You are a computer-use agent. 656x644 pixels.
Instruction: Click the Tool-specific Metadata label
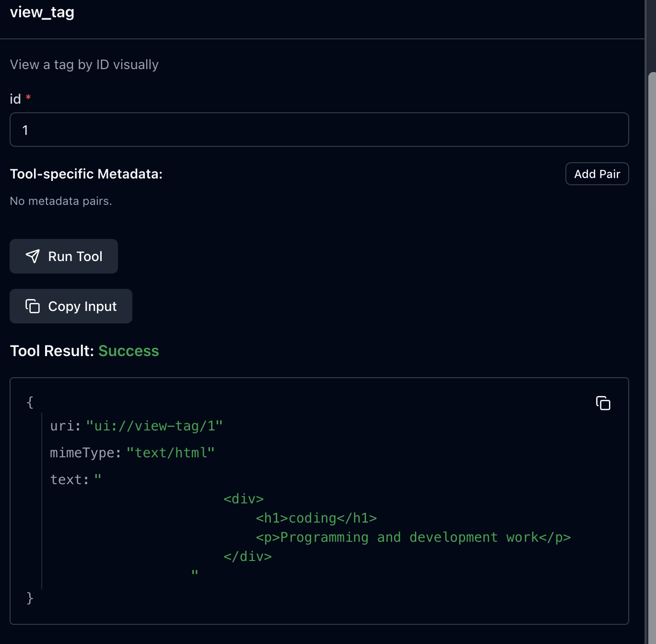point(86,174)
